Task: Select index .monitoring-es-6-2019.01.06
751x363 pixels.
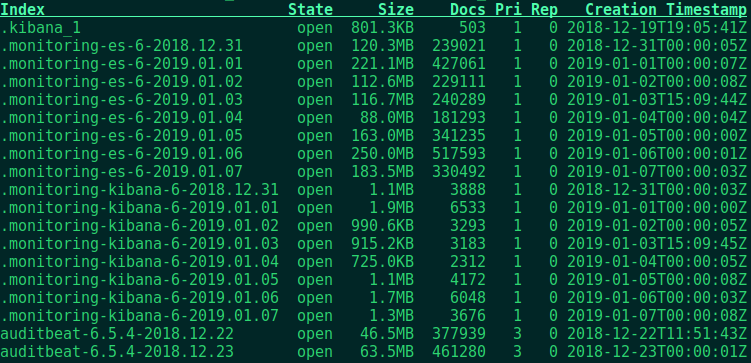Action: [122, 154]
